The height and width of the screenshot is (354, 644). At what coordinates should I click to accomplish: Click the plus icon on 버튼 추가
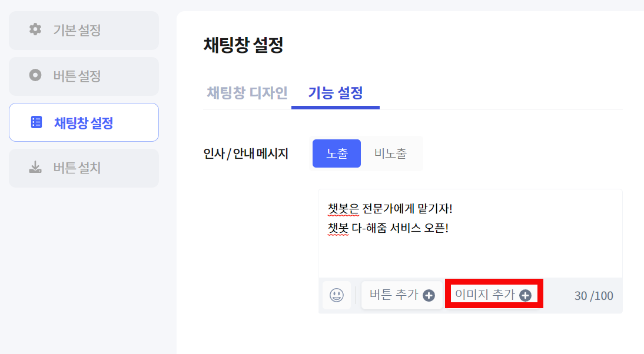[x=429, y=295]
